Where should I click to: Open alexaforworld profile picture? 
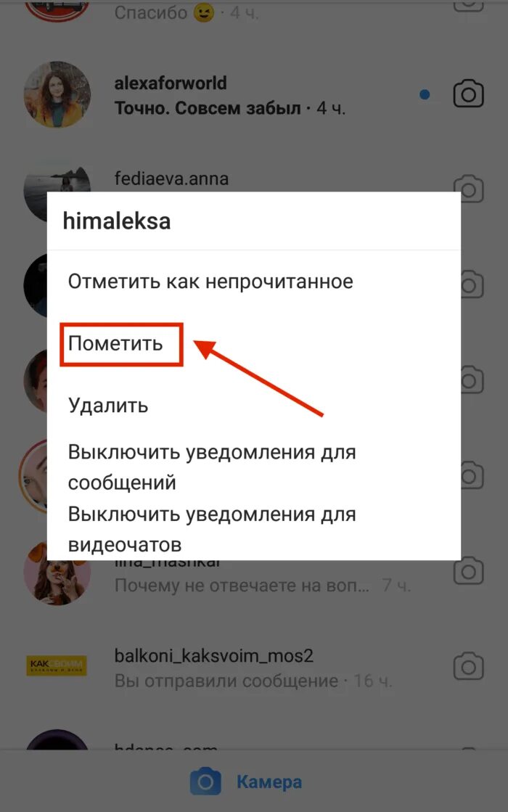(x=57, y=95)
